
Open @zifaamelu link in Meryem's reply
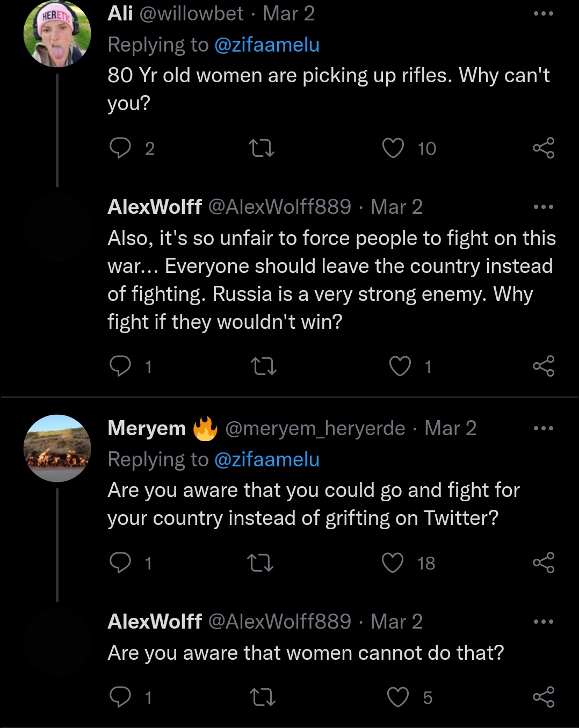pyautogui.click(x=266, y=460)
